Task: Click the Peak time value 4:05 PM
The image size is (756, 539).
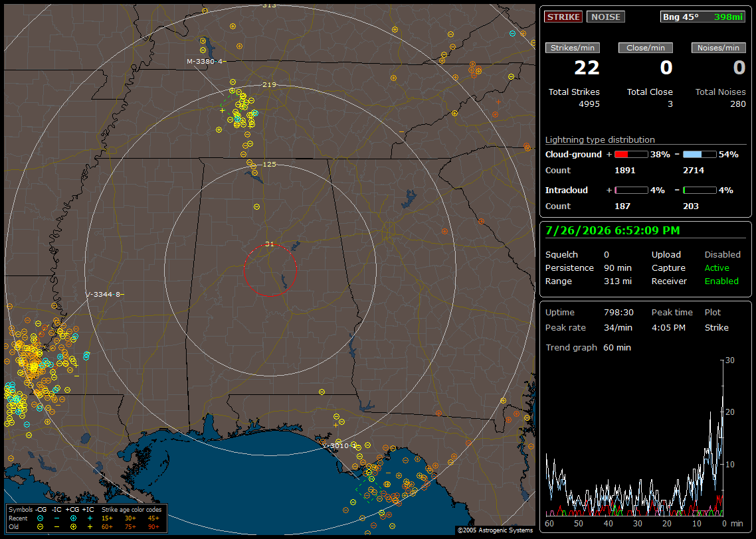Action: (668, 327)
